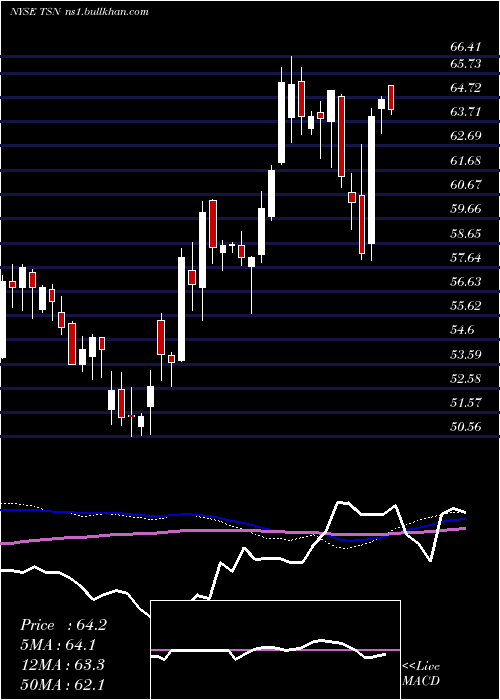Viewport: 500px width, 700px height.
Task: Click the 57.64 price level label
Action: point(465,257)
